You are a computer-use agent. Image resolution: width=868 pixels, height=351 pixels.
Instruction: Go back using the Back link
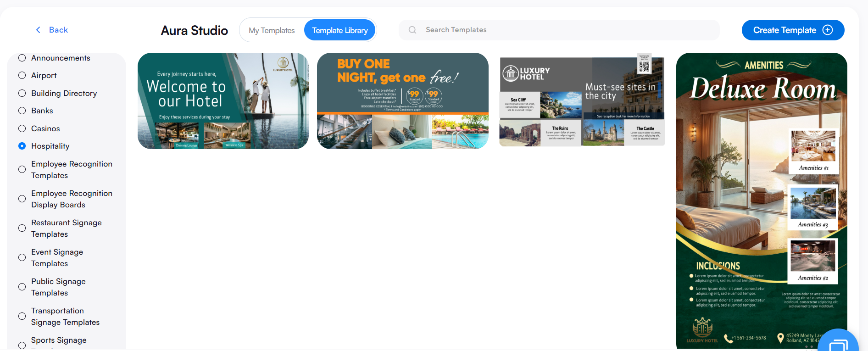tap(52, 30)
